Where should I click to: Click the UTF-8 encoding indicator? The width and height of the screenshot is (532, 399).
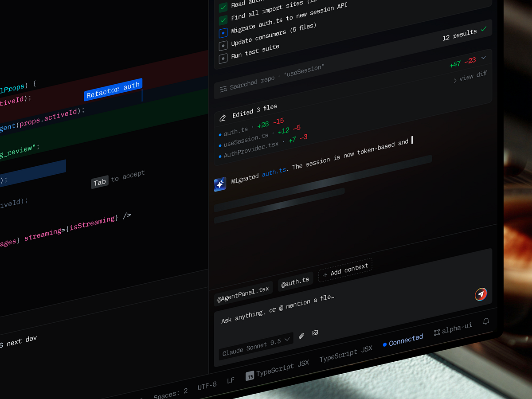point(207,386)
